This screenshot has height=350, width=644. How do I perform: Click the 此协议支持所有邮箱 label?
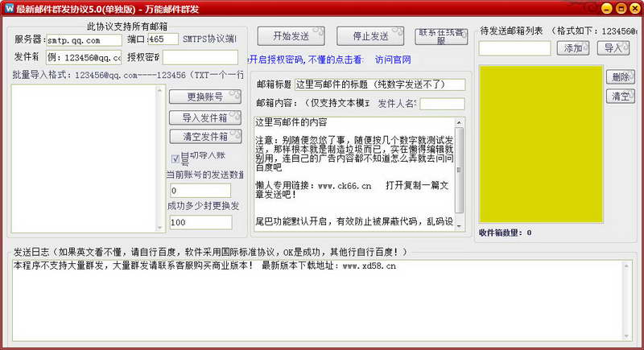(127, 27)
